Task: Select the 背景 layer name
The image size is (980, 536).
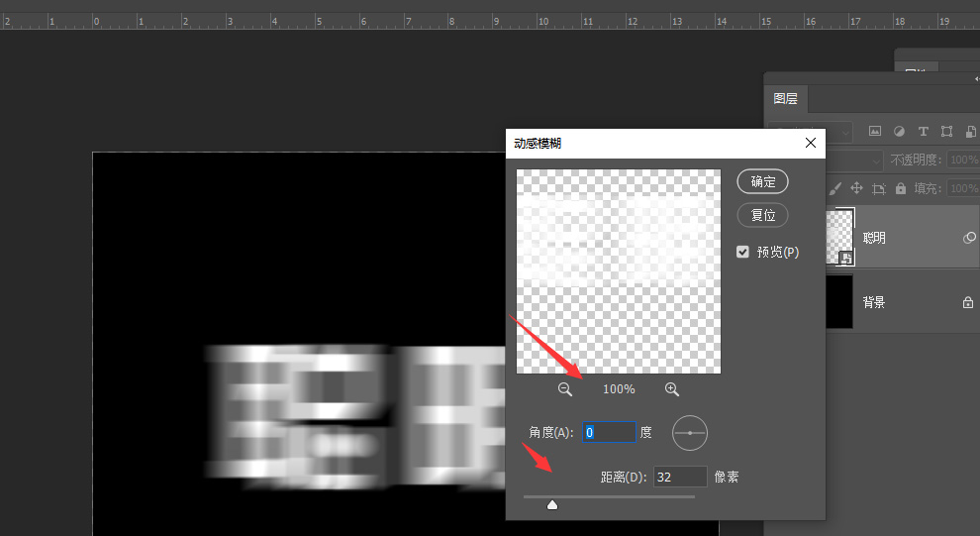Action: point(874,303)
